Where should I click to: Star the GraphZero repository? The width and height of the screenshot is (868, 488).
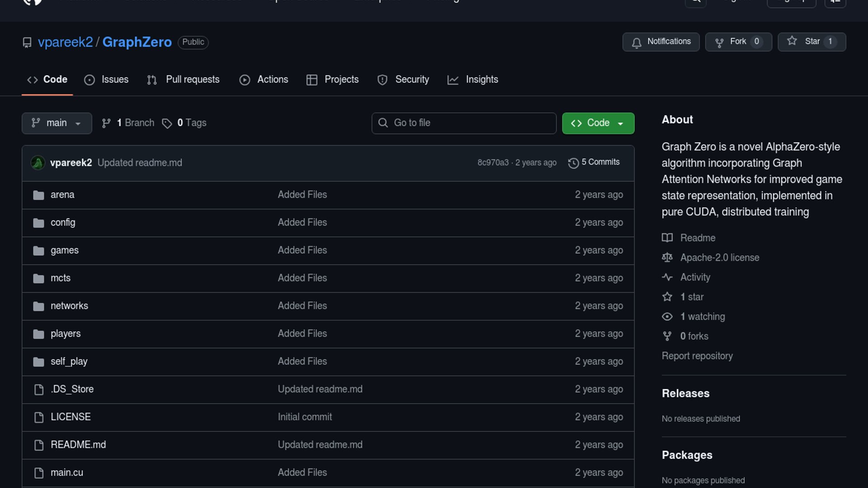click(x=811, y=42)
